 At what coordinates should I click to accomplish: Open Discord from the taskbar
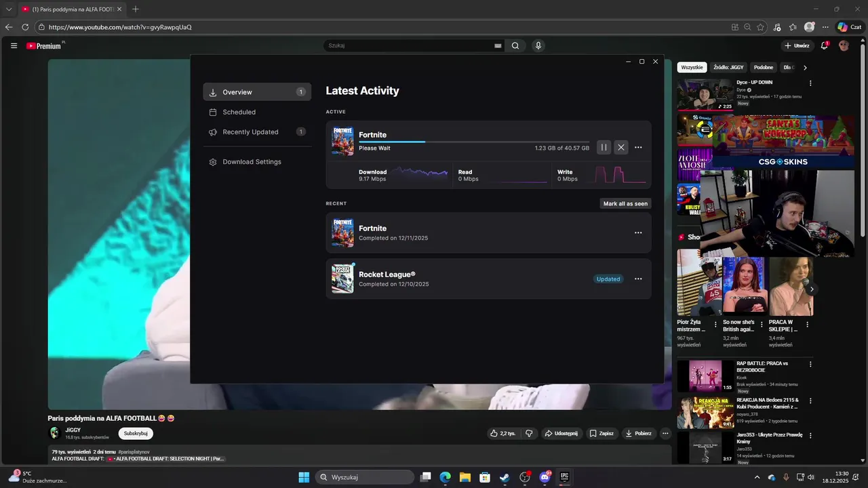pyautogui.click(x=545, y=477)
